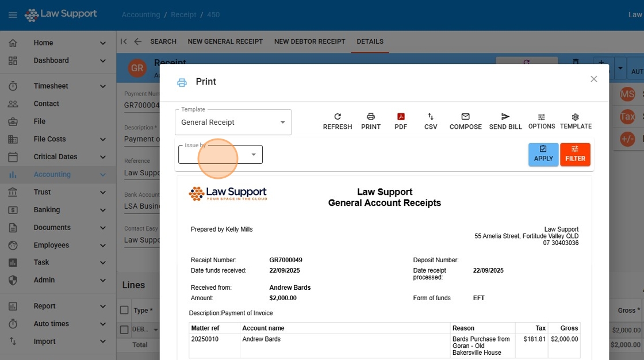The width and height of the screenshot is (644, 360).
Task: Tick the Lines header row checkbox
Action: (124, 311)
